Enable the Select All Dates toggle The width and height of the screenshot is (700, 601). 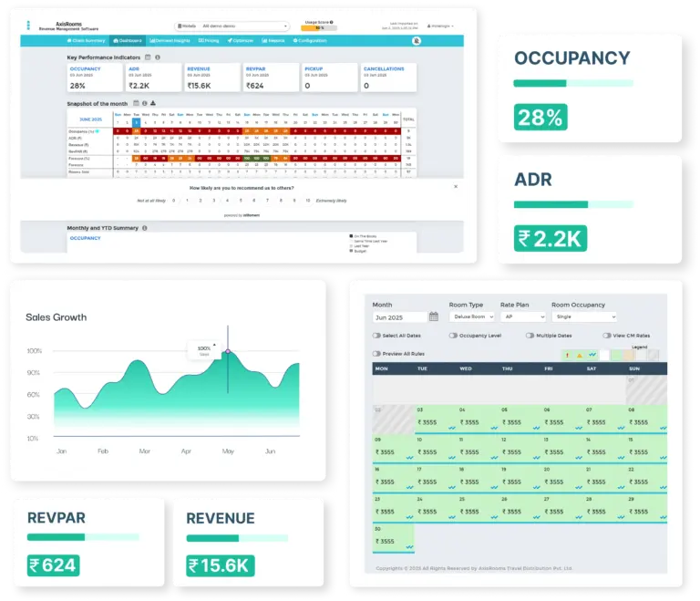pyautogui.click(x=376, y=336)
